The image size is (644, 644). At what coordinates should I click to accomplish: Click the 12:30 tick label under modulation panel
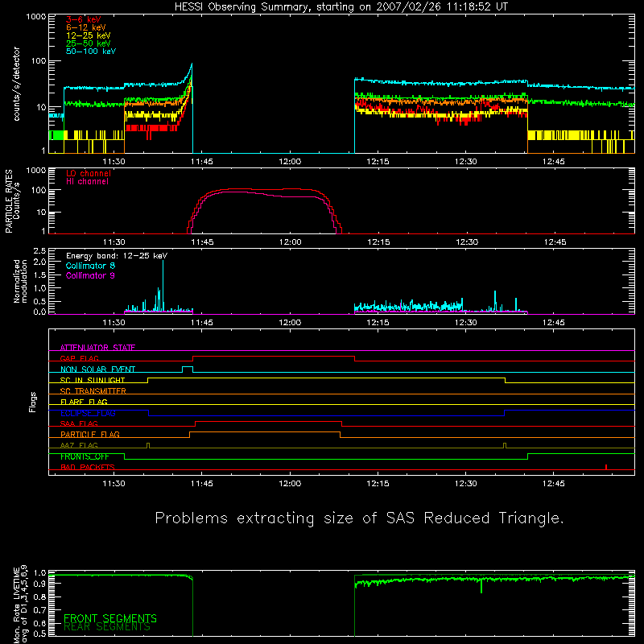pos(466,323)
